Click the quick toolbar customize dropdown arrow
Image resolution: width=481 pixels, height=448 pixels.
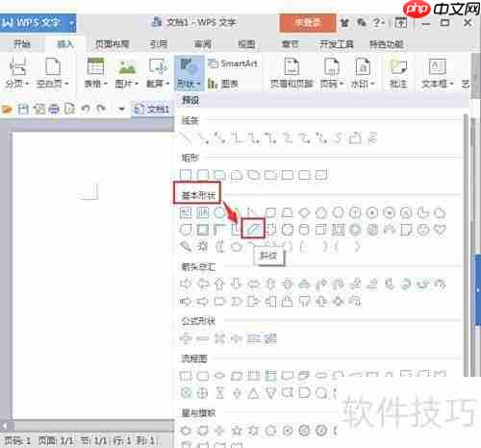coord(121,110)
